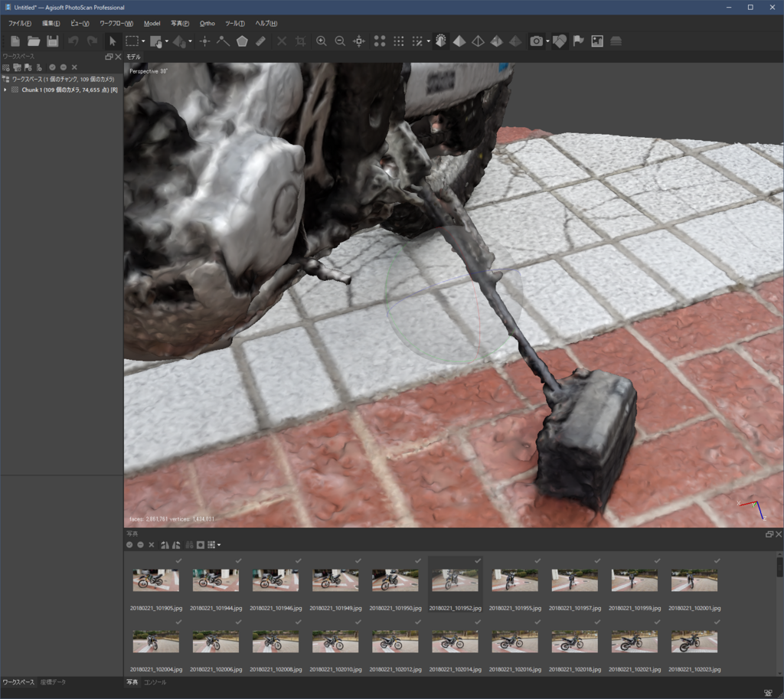
Task: Disable selected photos with minus icon in photos pane
Action: 141,545
